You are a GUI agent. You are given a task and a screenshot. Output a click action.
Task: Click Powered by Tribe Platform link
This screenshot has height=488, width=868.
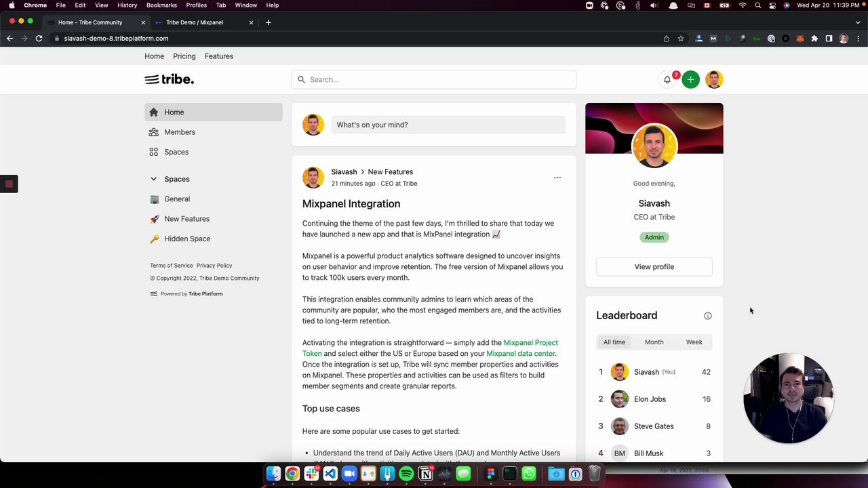186,294
